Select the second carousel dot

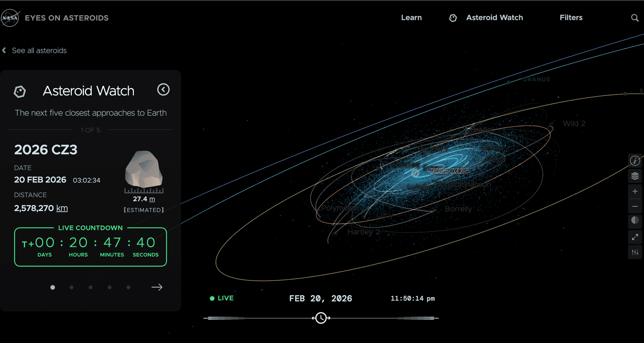coord(71,288)
